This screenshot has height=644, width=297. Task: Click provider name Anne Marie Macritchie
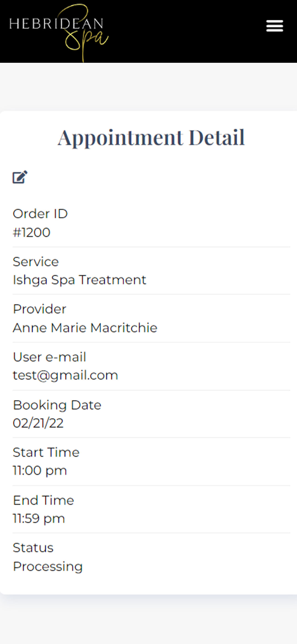click(x=85, y=328)
